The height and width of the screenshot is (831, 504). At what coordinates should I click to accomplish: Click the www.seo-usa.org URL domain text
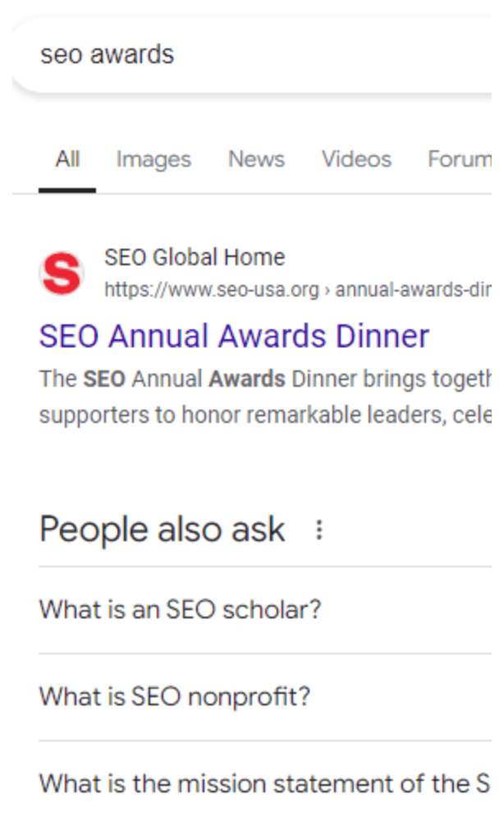pyautogui.click(x=211, y=290)
